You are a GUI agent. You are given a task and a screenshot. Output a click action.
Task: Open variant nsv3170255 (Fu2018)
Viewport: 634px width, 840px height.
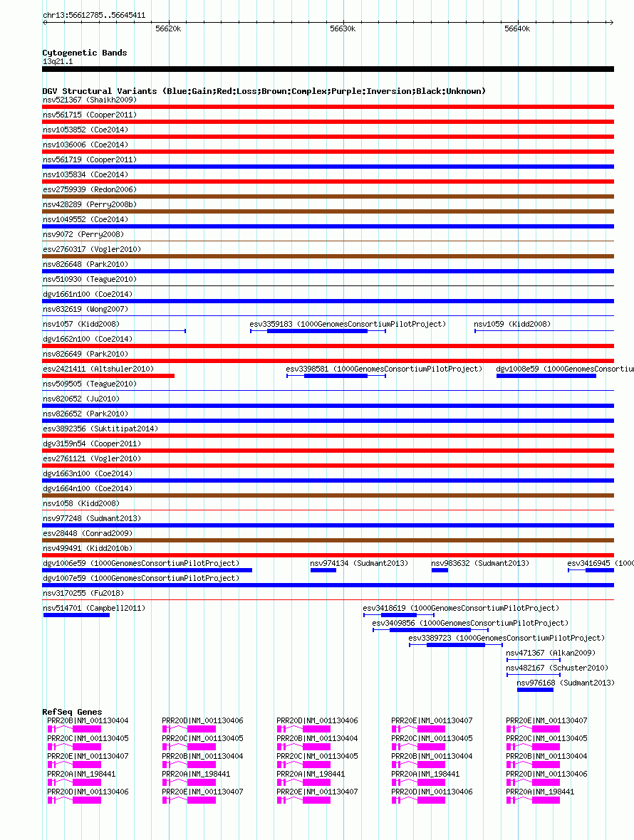click(83, 594)
